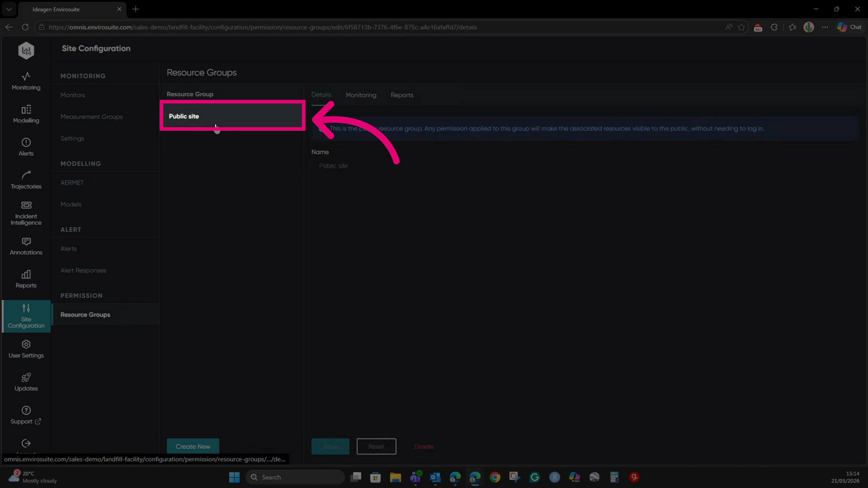Open the Modelling section icon
The width and height of the screenshot is (868, 488).
point(26,110)
